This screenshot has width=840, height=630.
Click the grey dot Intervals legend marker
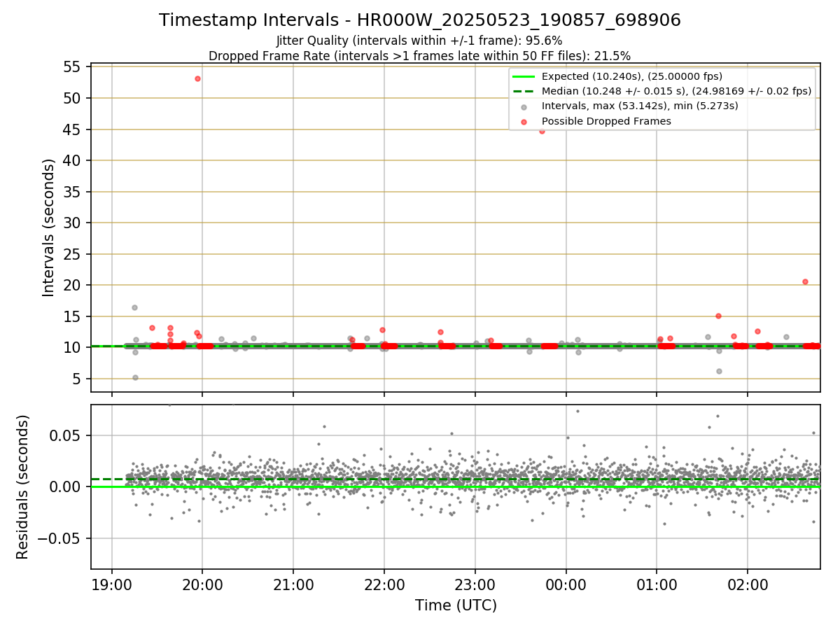[x=524, y=106]
